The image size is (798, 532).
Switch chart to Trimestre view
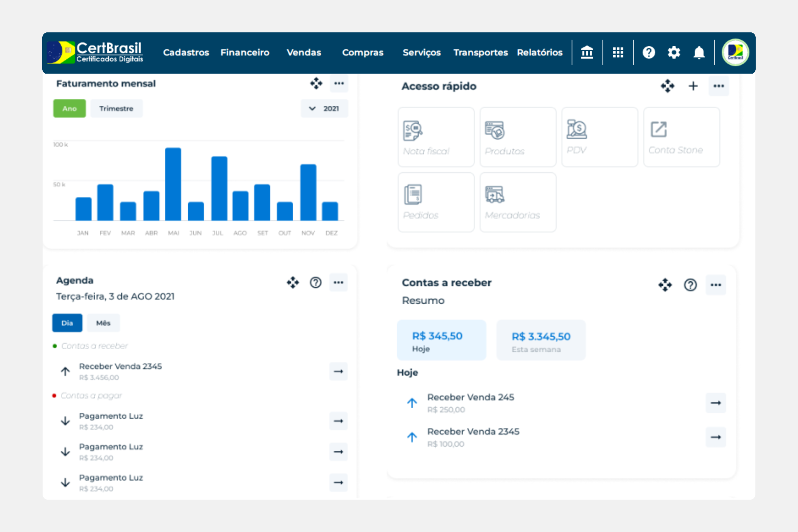pos(116,109)
